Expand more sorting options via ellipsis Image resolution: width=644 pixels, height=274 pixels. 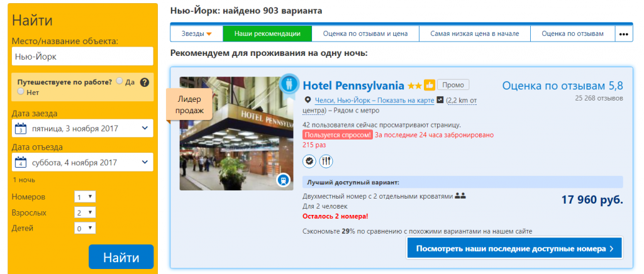point(623,34)
